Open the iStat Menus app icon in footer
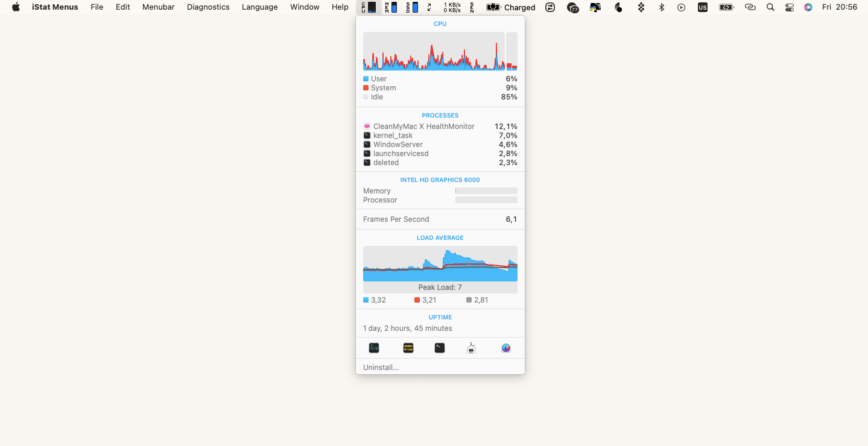868x446 pixels. pos(506,348)
